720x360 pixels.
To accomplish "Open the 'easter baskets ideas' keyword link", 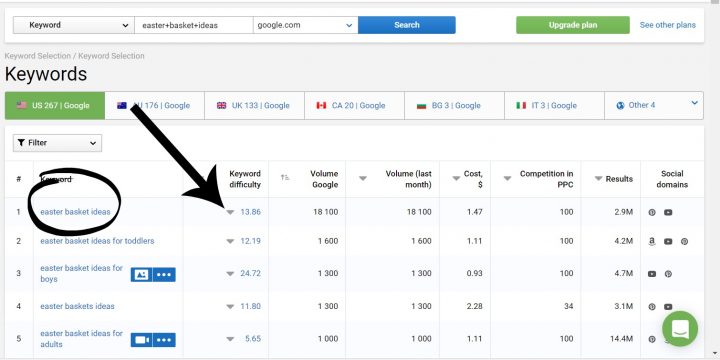I will [x=78, y=306].
